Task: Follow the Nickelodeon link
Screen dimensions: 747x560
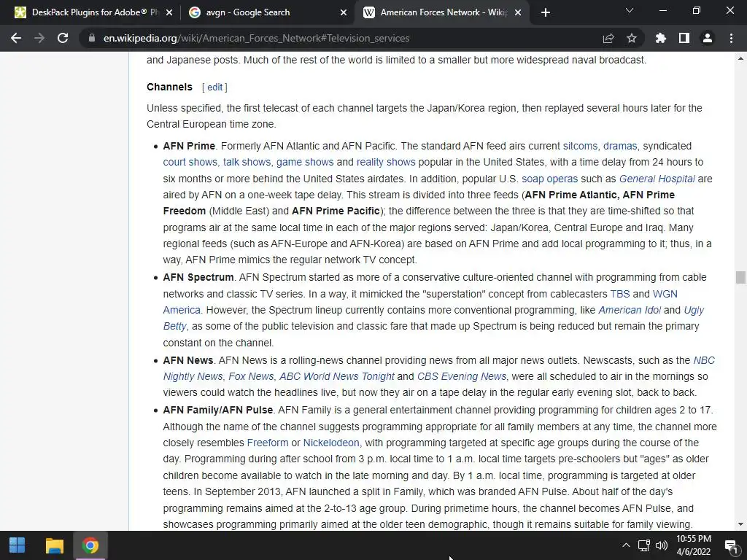Action: pos(331,443)
